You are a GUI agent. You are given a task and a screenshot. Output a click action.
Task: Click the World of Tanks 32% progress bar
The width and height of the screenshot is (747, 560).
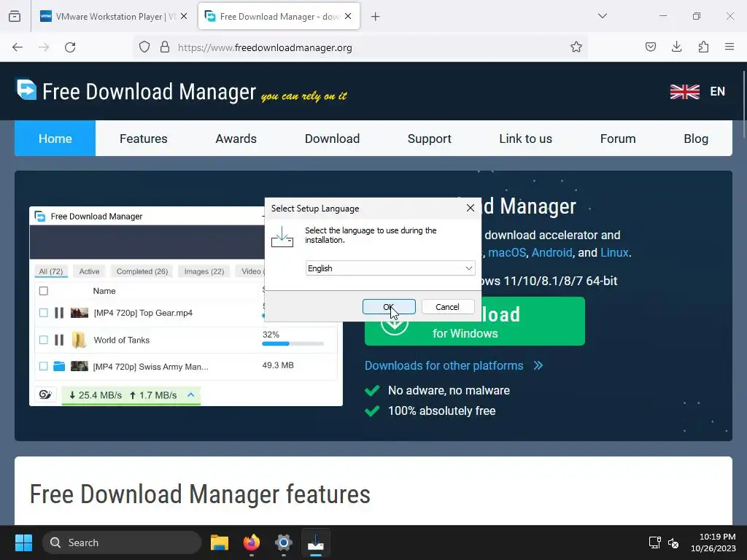pos(293,343)
